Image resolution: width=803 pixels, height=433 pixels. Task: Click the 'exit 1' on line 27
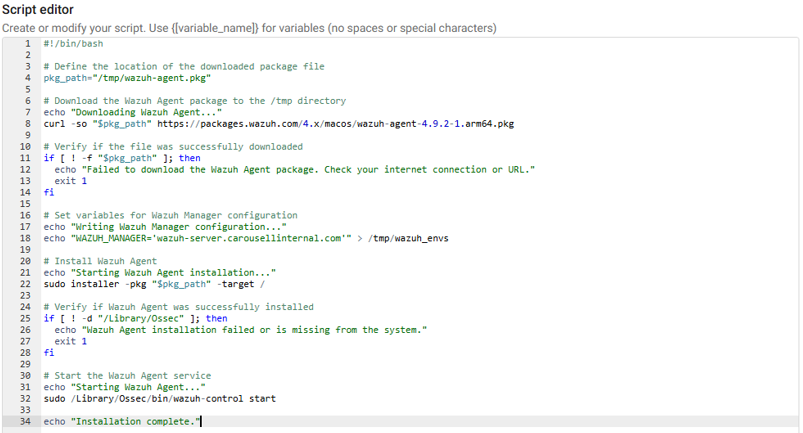click(x=71, y=341)
